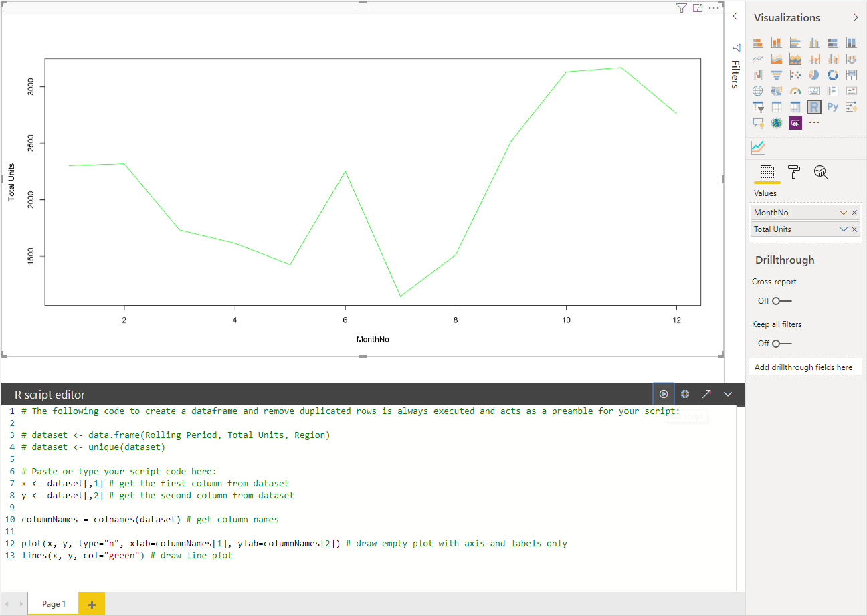Image resolution: width=867 pixels, height=616 pixels.
Task: Switch to the Analytics magnifier pane
Action: click(x=820, y=172)
